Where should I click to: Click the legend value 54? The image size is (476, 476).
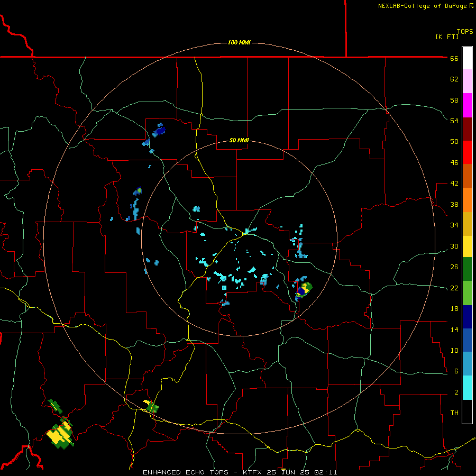(x=454, y=121)
